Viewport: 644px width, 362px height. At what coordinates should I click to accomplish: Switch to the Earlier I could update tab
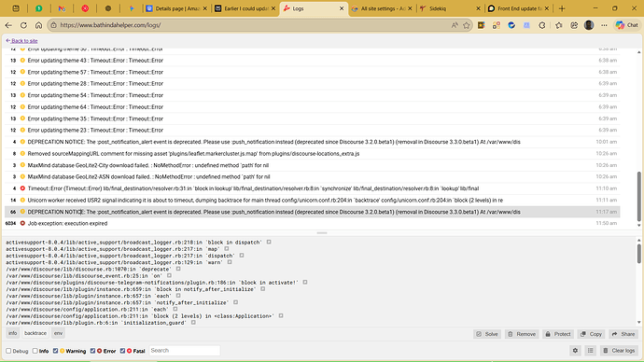tap(245, 8)
